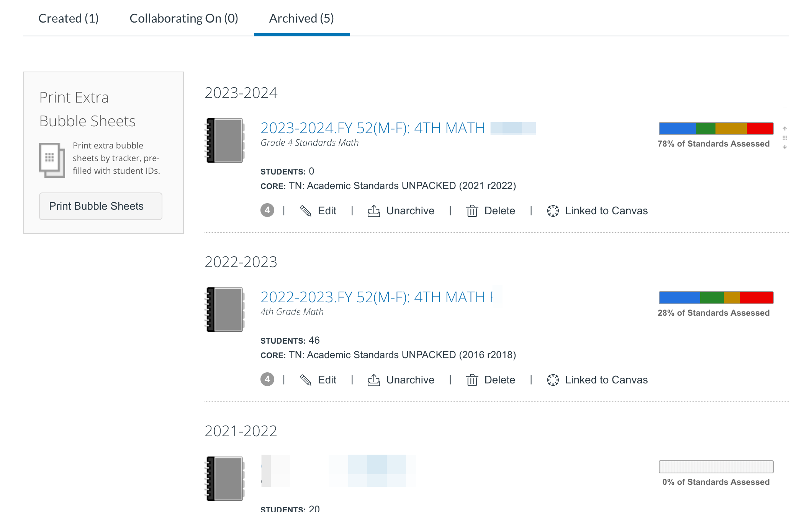812x512 pixels.
Task: Click the empty progress bar showing 0% assessed
Action: [716, 467]
